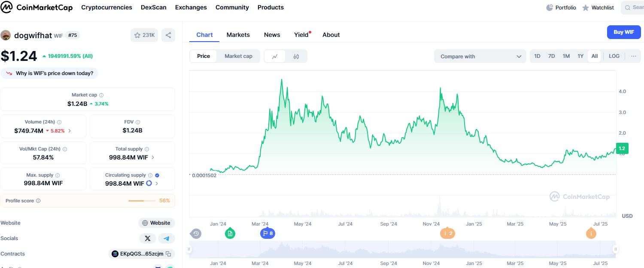This screenshot has height=268, width=644.
Task: Click the chart range navigator bar
Action: point(403,250)
